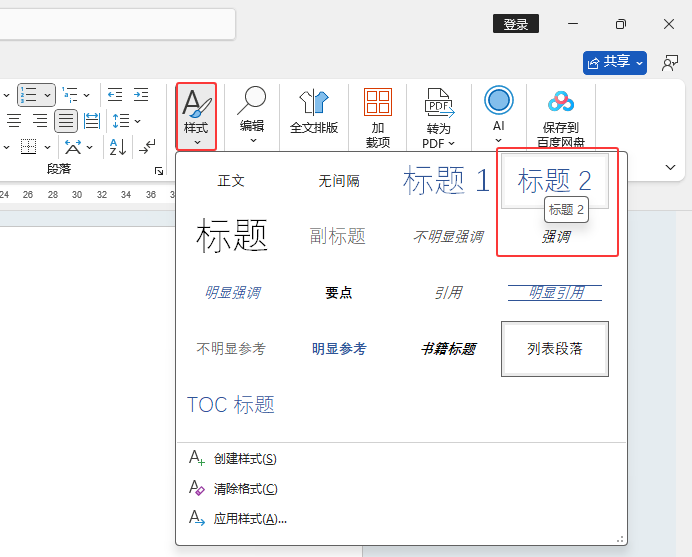The height and width of the screenshot is (557, 692).
Task: Open the borders dropdown arrow
Action: 47,147
